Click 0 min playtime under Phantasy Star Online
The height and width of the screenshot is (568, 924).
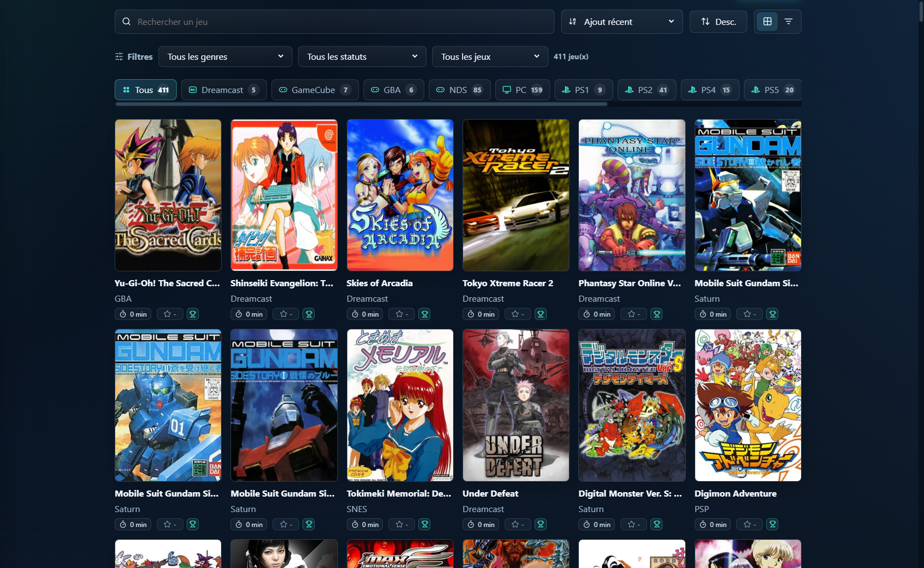(597, 314)
